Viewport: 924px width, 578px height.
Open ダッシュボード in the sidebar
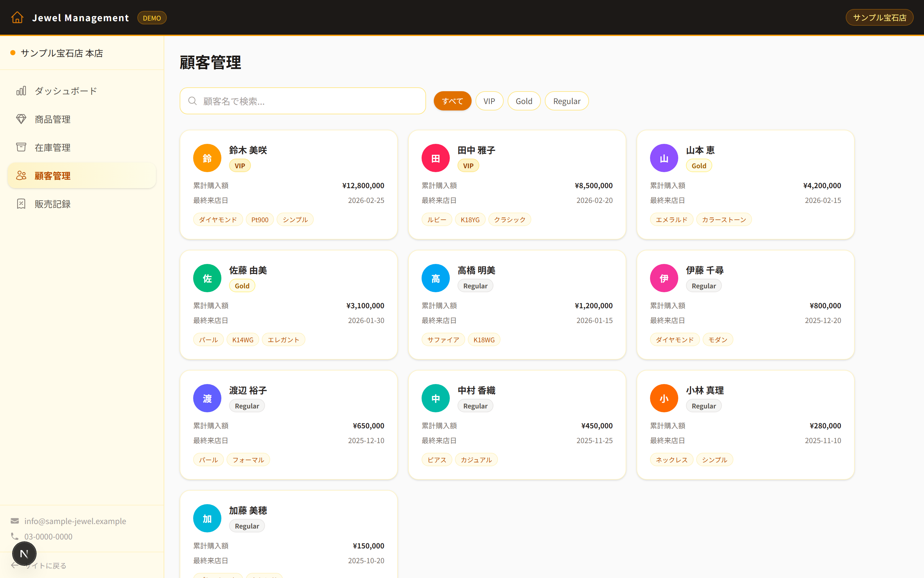[x=82, y=91]
